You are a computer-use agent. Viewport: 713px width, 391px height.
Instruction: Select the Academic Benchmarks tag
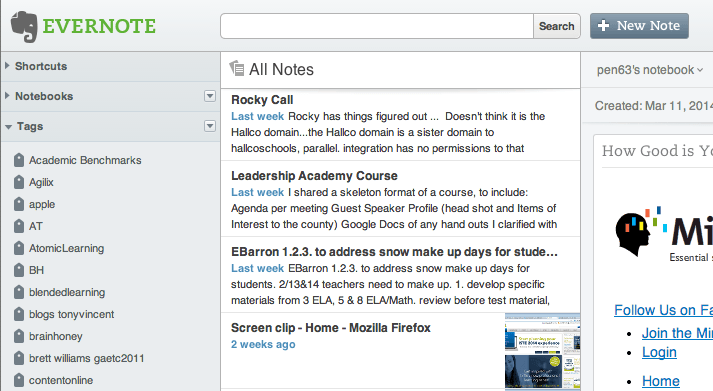coord(85,160)
